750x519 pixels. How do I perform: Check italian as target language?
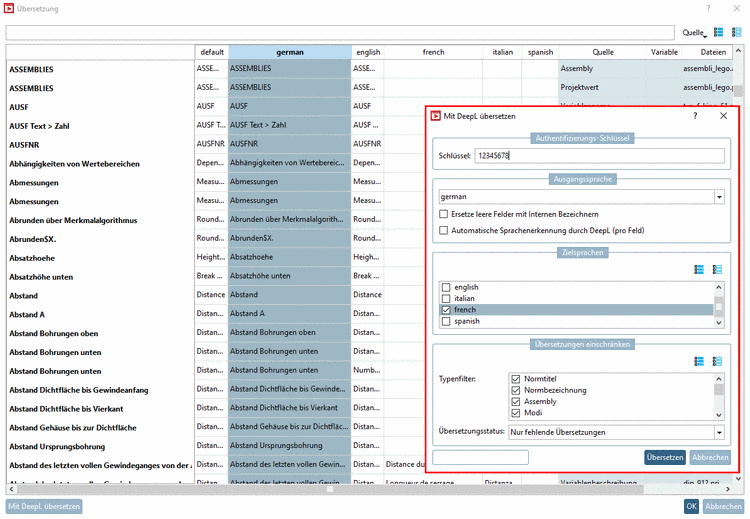click(x=446, y=298)
